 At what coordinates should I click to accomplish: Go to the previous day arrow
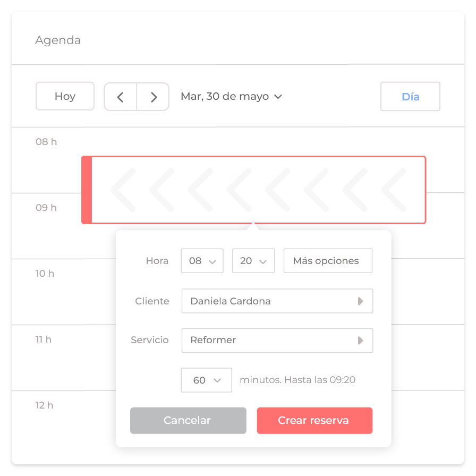pyautogui.click(x=120, y=97)
